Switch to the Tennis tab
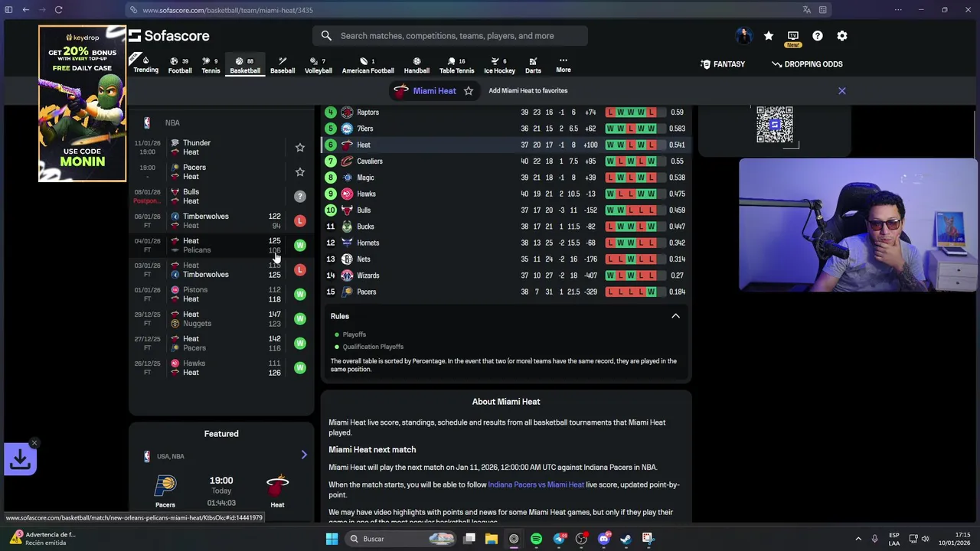 point(211,65)
